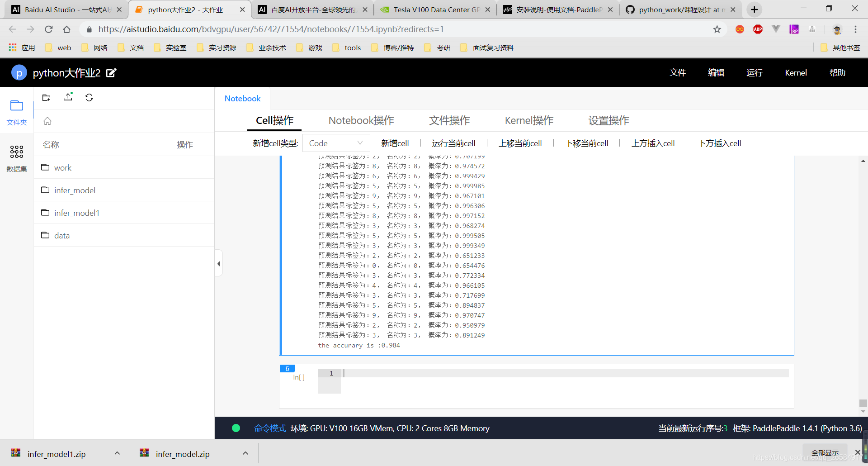Image resolution: width=868 pixels, height=466 pixels.
Task: Click the notebook vertical scrollbar thumb
Action: pos(863,403)
